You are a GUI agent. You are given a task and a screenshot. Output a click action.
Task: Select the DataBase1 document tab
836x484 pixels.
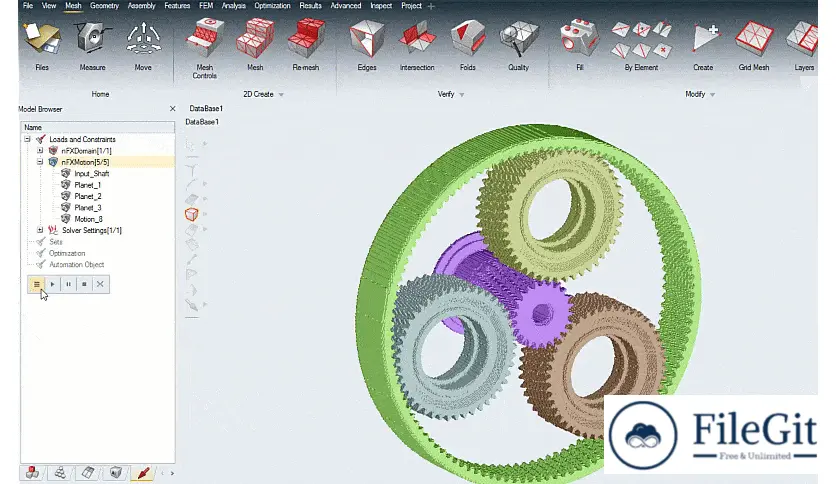206,108
